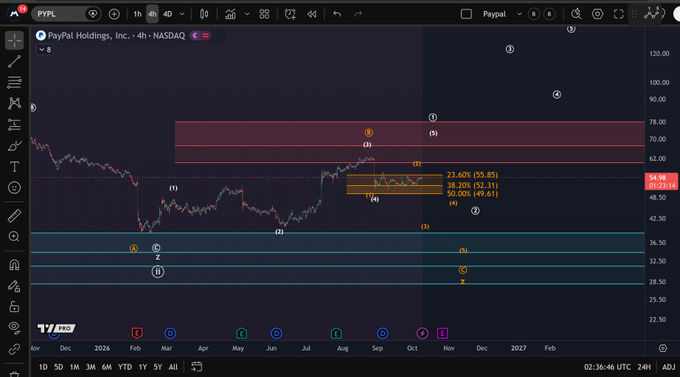Set range to 5Y
This screenshot has width=680, height=377.
pos(158,367)
